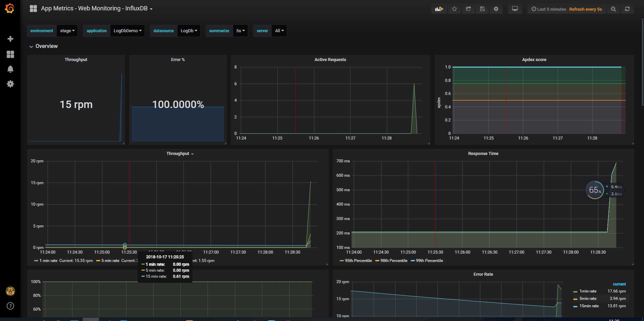644x321 pixels.
Task: Click the Error Rate panel title
Action: coord(483,274)
